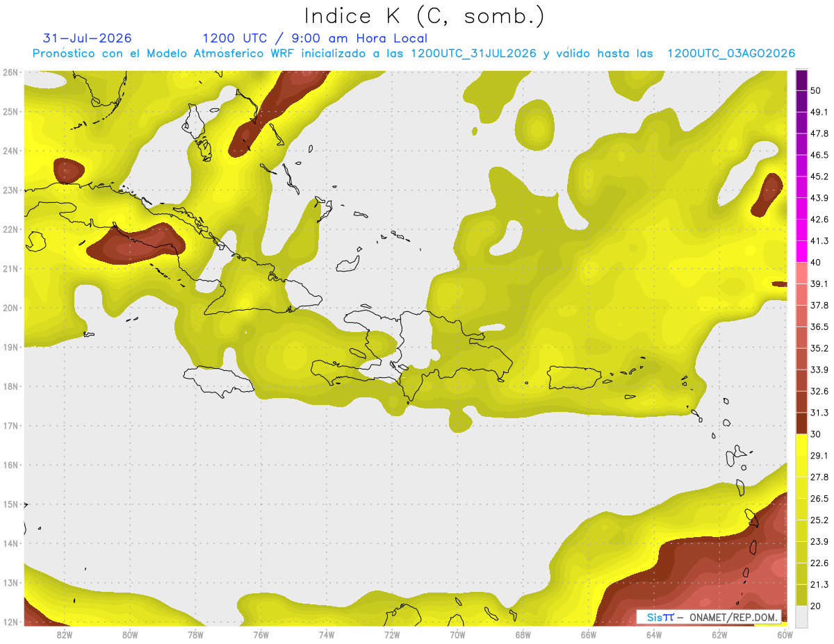Click the colorbar value "49.1"

819,113
